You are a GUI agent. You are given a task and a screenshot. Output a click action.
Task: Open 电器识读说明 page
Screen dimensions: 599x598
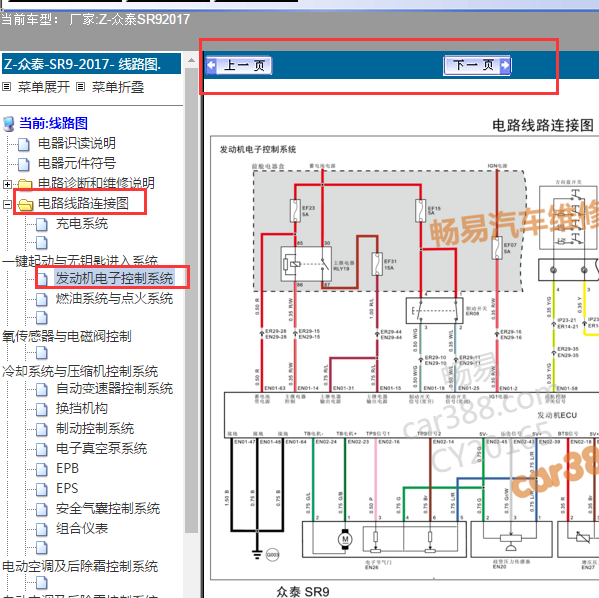point(77,143)
